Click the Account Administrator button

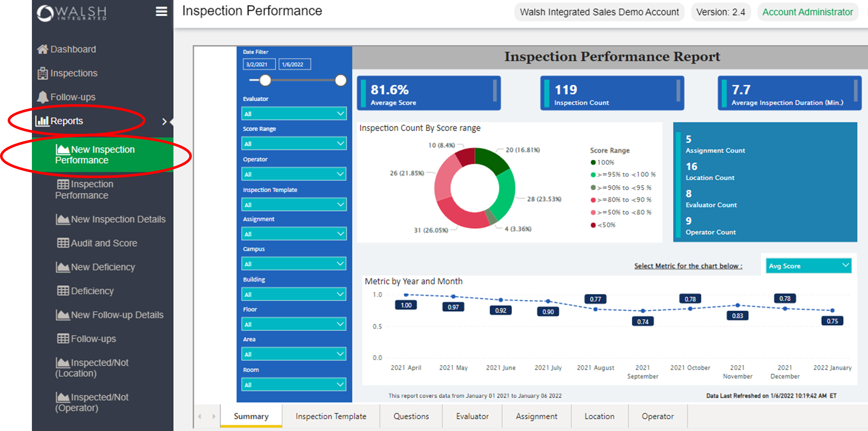click(x=807, y=12)
